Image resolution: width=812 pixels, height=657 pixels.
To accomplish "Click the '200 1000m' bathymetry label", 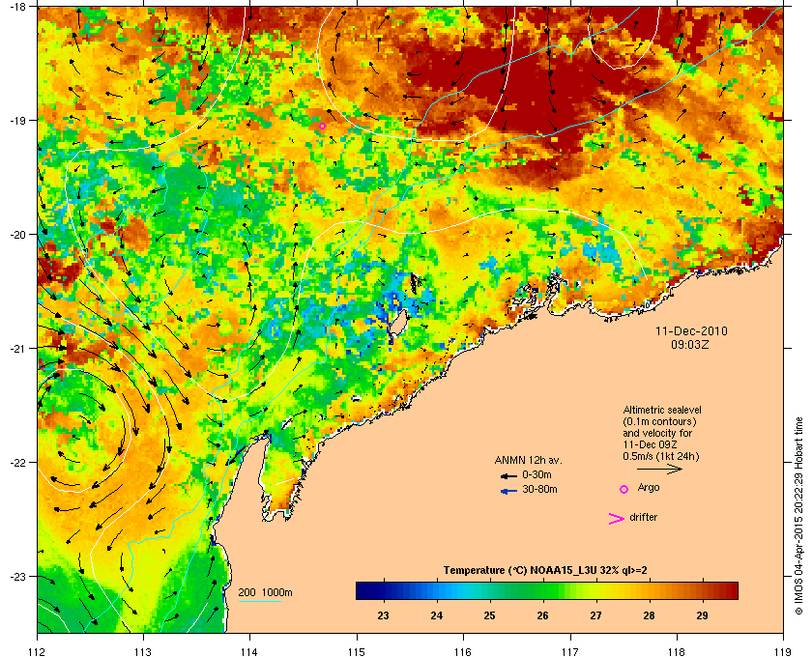I will [265, 592].
